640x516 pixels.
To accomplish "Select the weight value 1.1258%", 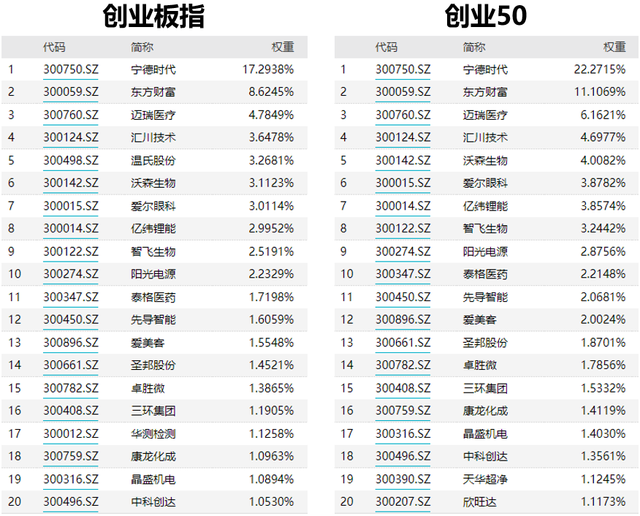I will point(271,434).
